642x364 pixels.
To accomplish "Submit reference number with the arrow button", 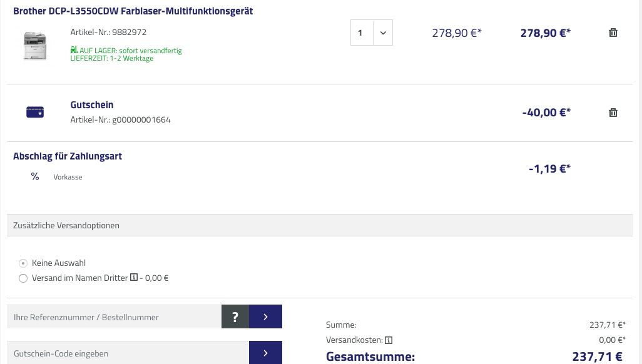I will tap(265, 317).
